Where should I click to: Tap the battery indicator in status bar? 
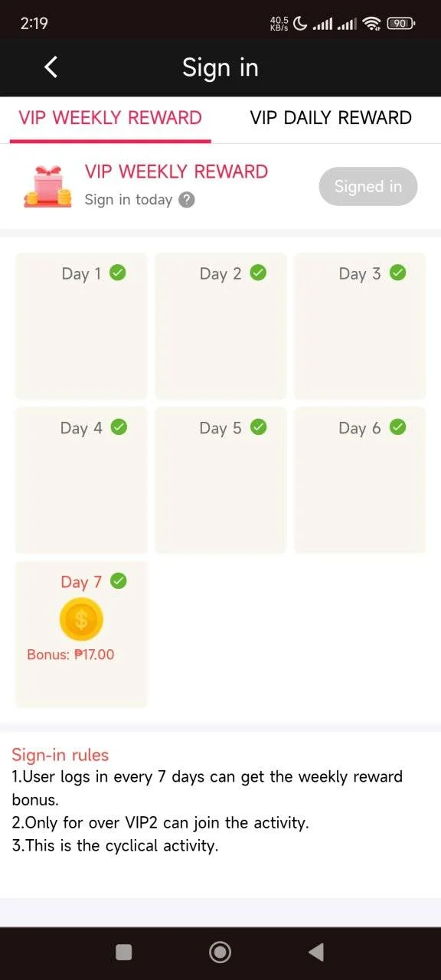tap(400, 24)
